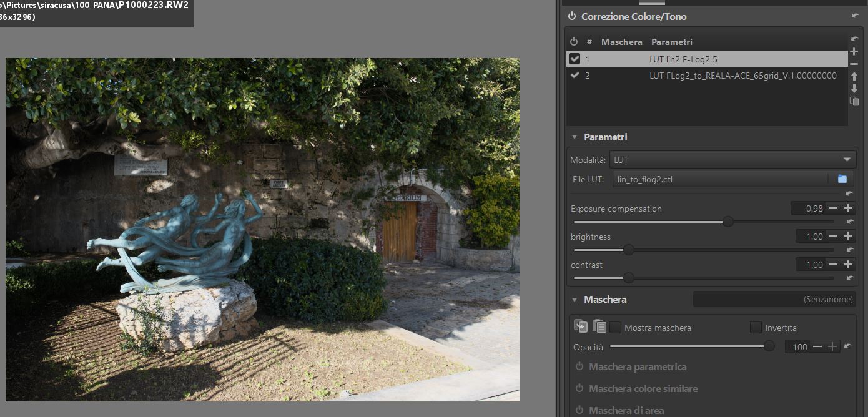Click the File LUT lin_to_flog2.ctl field
This screenshot has height=417, width=868.
(721, 179)
